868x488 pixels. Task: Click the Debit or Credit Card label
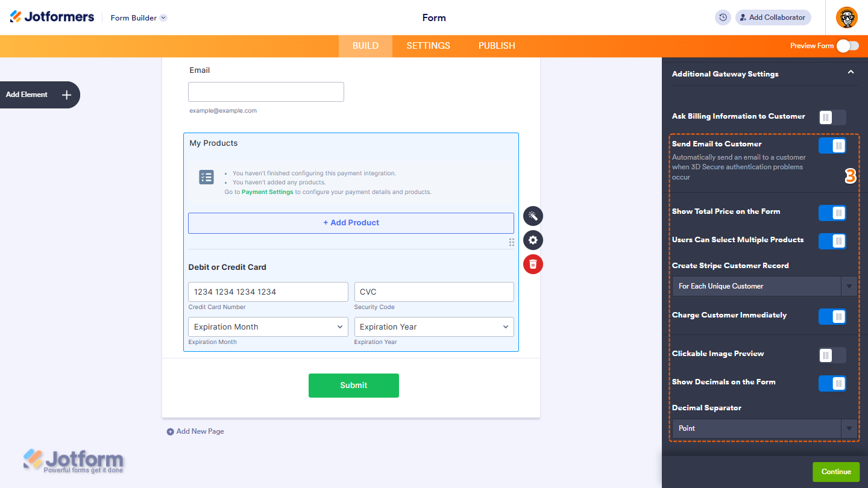click(x=227, y=267)
